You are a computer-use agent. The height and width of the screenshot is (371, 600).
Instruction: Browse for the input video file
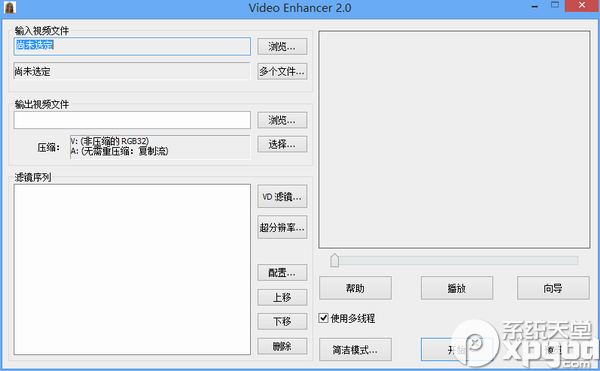click(282, 47)
